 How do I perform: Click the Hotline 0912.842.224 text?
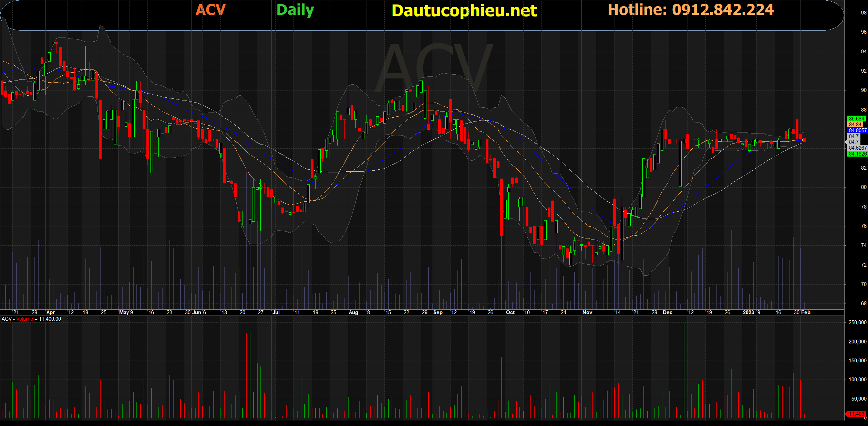[x=691, y=10]
